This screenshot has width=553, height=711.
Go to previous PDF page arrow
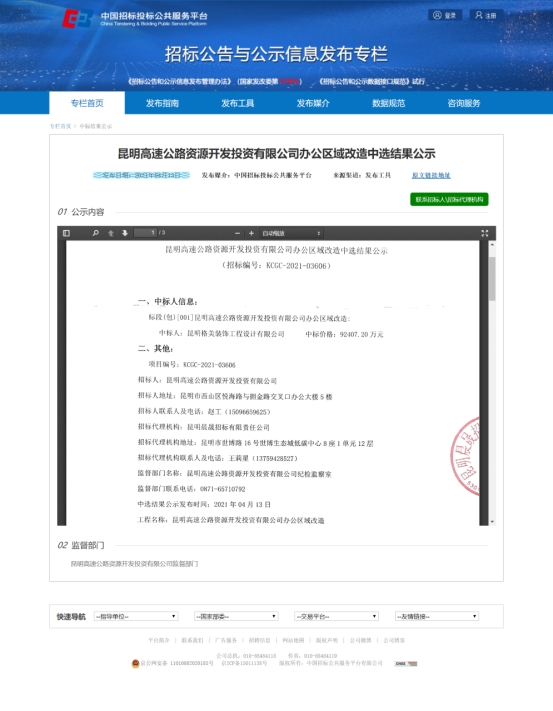tap(111, 233)
